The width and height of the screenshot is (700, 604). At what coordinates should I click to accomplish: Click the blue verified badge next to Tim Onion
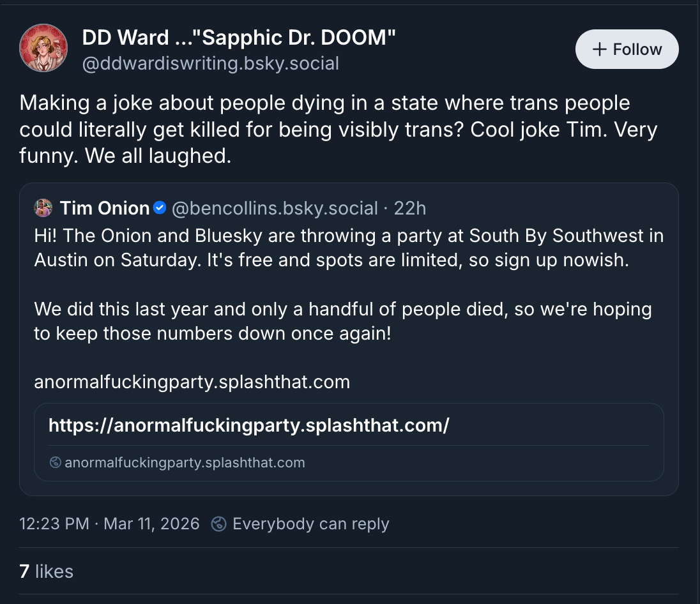pyautogui.click(x=160, y=208)
